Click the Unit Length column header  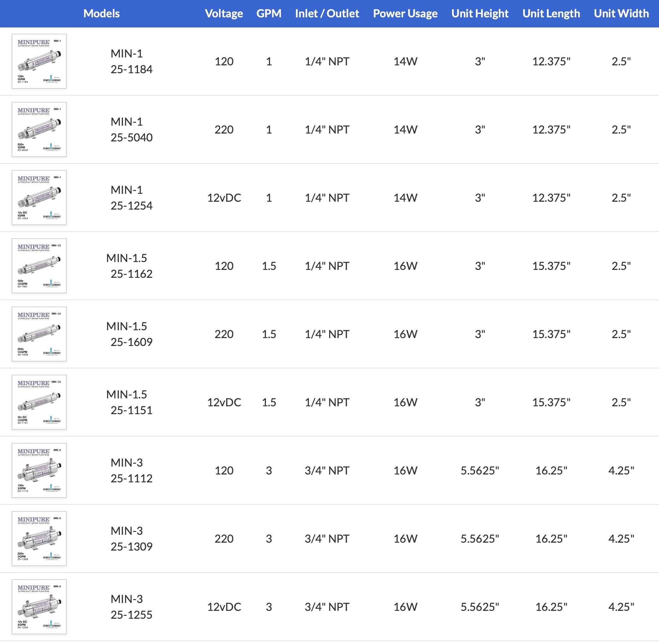[x=551, y=14]
